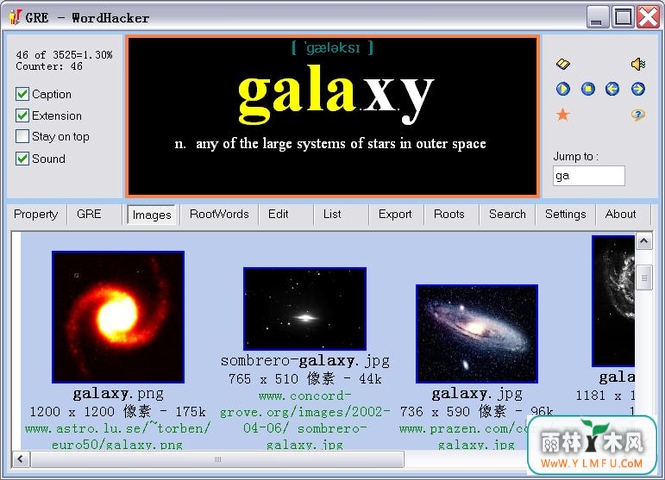The height and width of the screenshot is (480, 665).
Task: Switch to the Edit tab
Action: pyautogui.click(x=278, y=214)
